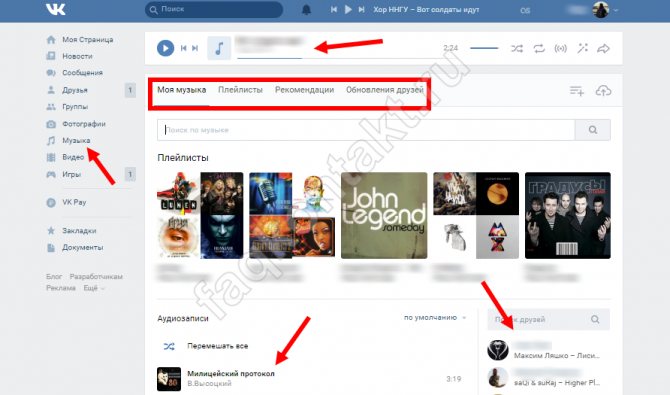The width and height of the screenshot is (670, 395).
Task: Open the sort dropdown labeled по умолчанию
Action: click(435, 318)
